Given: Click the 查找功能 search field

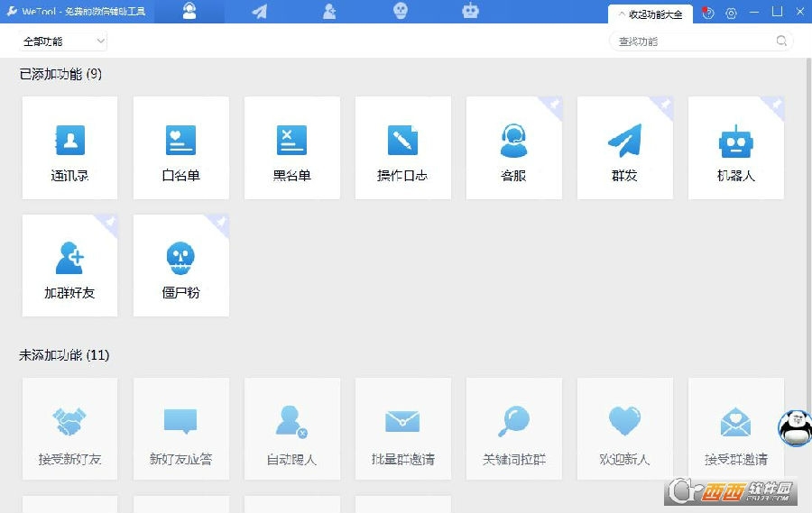Looking at the screenshot, I should pyautogui.click(x=701, y=41).
